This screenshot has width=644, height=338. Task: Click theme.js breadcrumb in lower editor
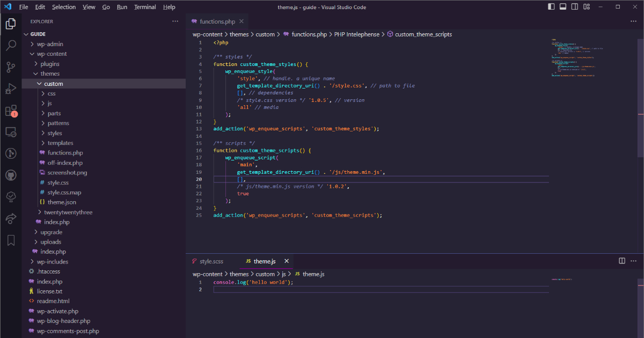[313, 274]
